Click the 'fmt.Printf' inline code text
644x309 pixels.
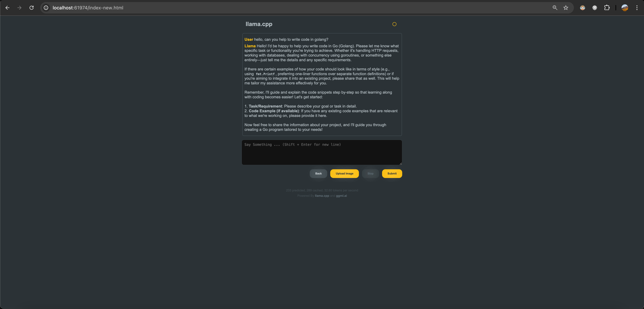265,74
